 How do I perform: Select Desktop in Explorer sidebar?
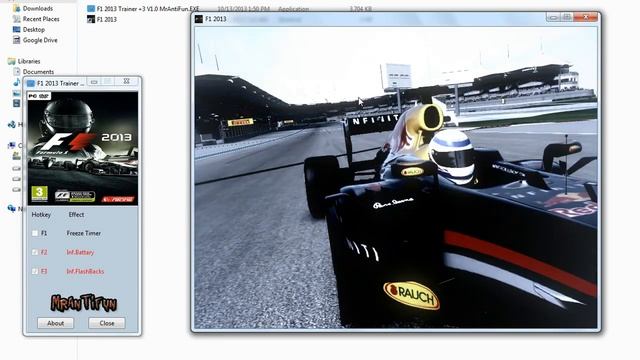[x=34, y=29]
